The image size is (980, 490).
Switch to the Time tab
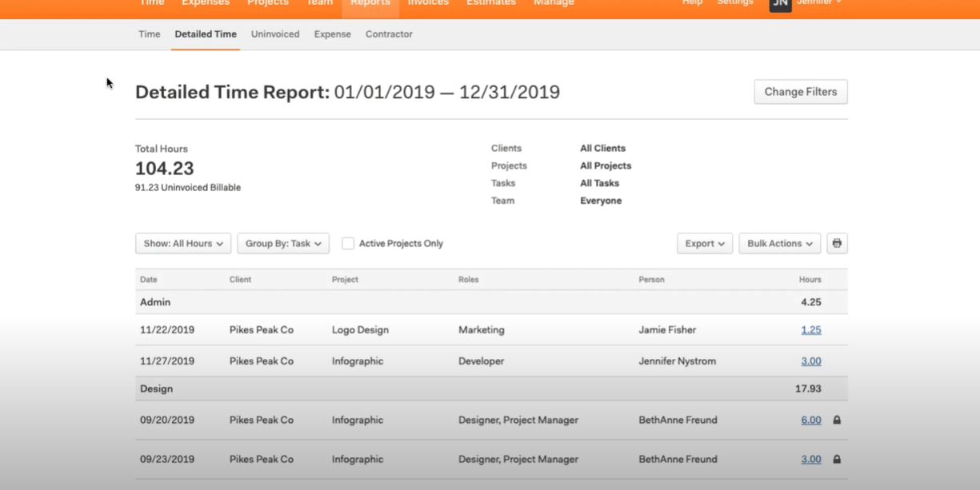(149, 34)
